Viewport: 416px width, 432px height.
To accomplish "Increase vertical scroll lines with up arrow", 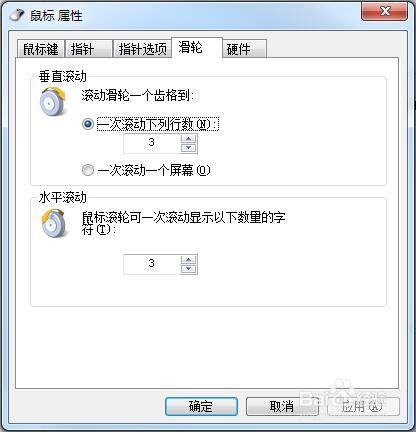I will (x=189, y=139).
